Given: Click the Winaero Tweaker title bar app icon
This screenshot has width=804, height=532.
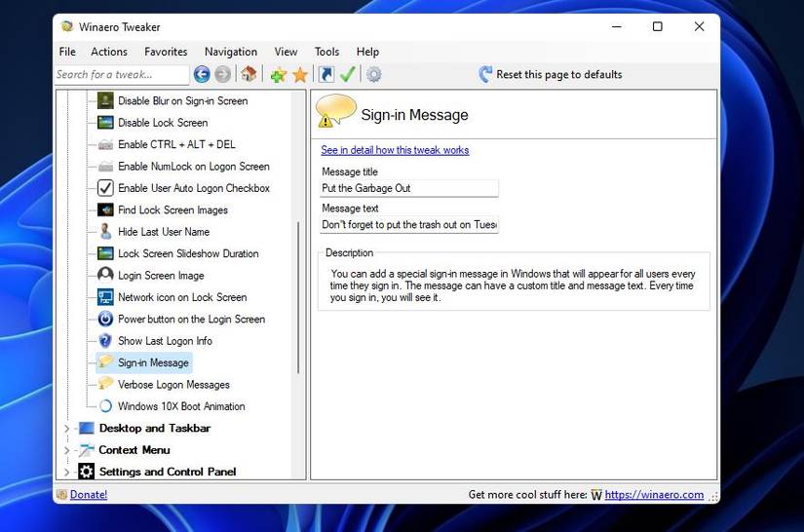Looking at the screenshot, I should point(66,26).
